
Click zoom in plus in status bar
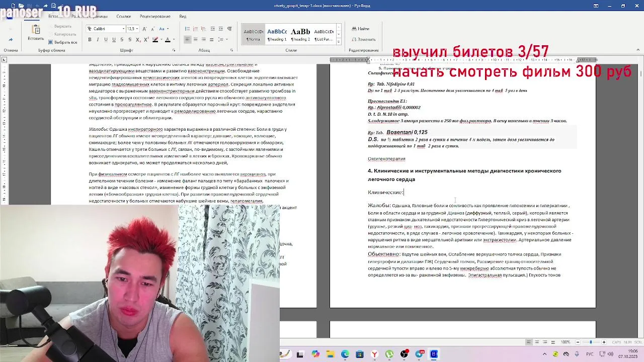coord(604,342)
